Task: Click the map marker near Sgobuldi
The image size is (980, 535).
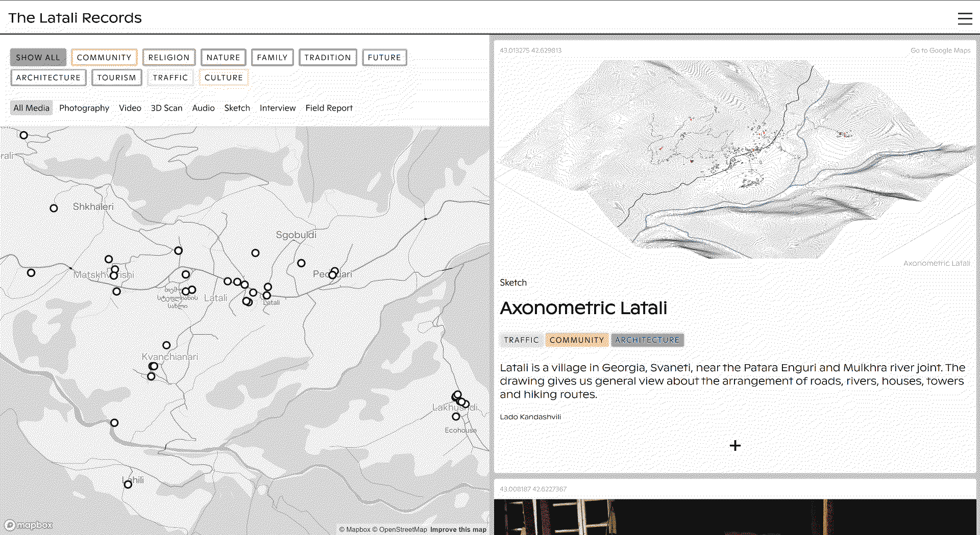Action: (255, 253)
